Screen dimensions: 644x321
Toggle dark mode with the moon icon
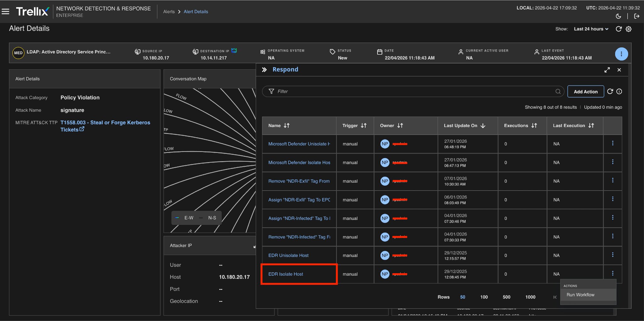(618, 16)
